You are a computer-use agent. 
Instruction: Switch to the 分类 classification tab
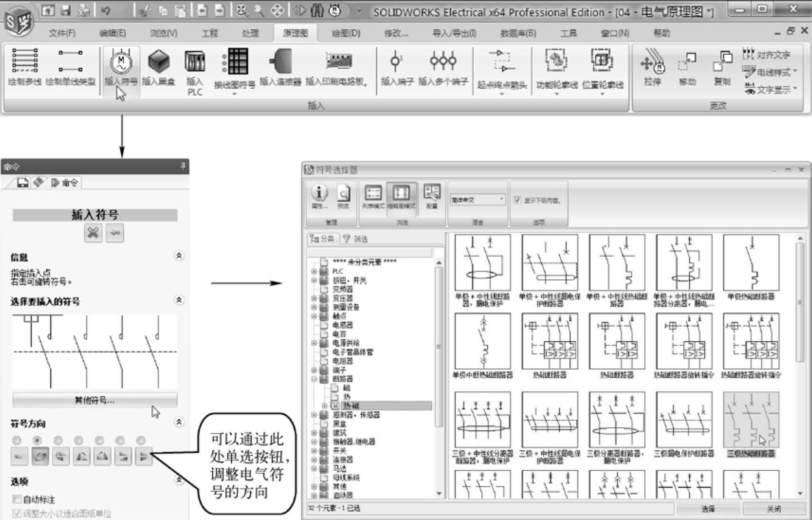[322, 239]
